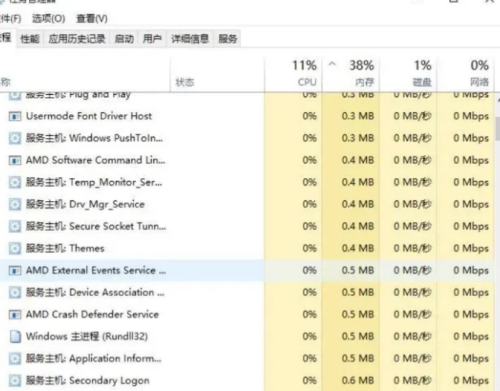Viewport: 500px width, 391px height.
Task: Select 服务主机: Themes row
Action: pos(247,248)
